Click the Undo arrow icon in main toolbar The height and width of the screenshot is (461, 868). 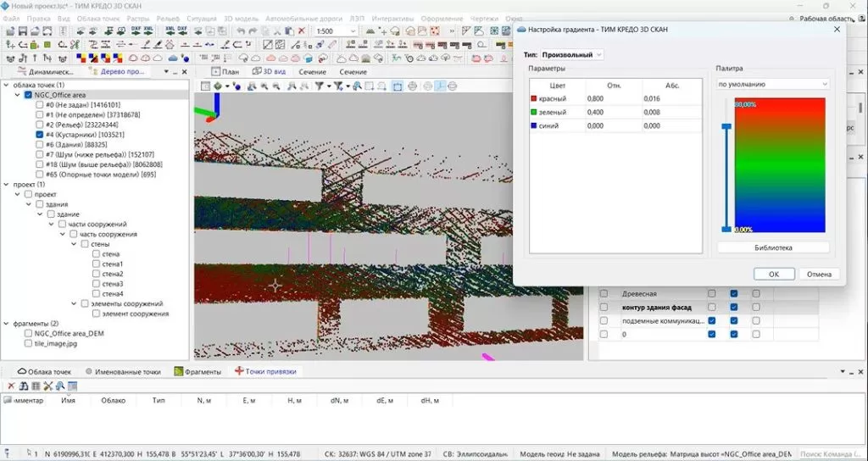click(241, 31)
